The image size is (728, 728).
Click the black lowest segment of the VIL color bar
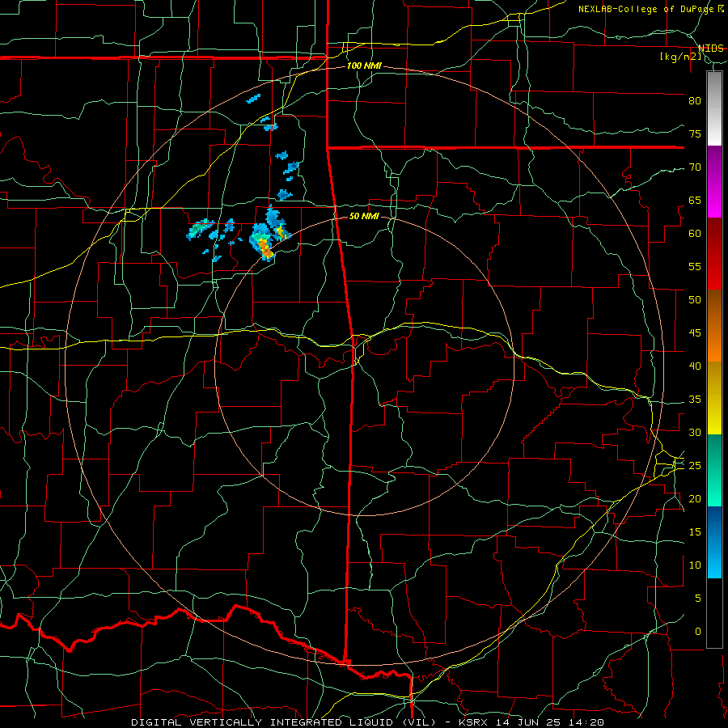tap(714, 613)
